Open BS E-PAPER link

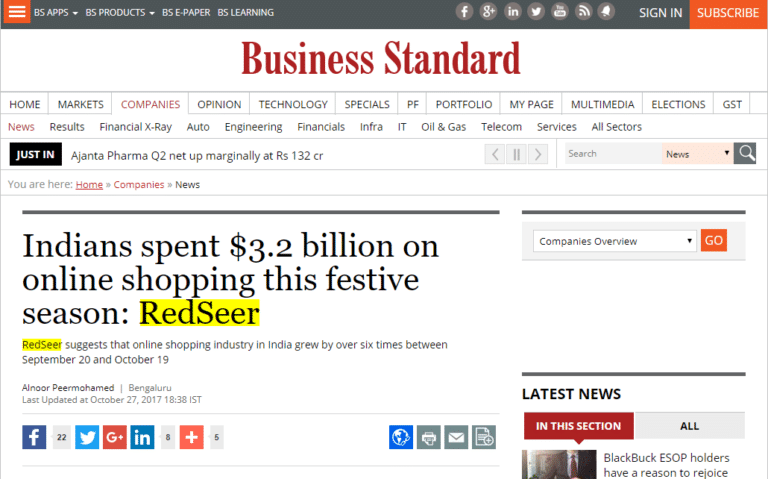coord(186,12)
